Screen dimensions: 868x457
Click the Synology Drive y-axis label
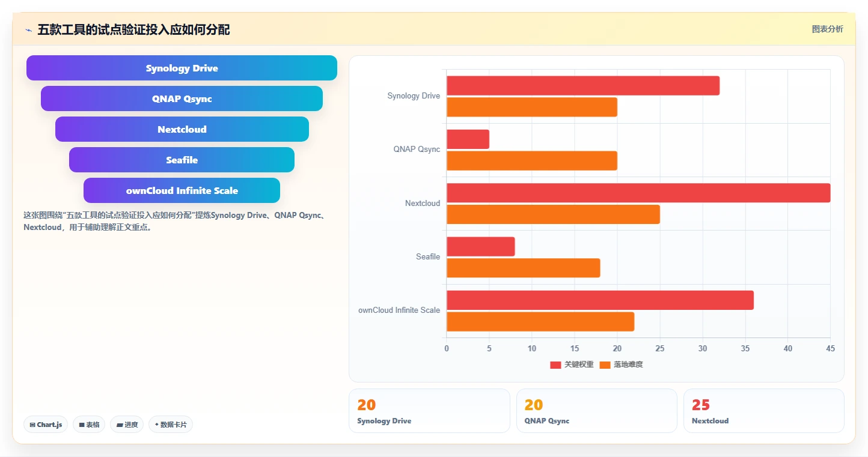click(x=414, y=95)
